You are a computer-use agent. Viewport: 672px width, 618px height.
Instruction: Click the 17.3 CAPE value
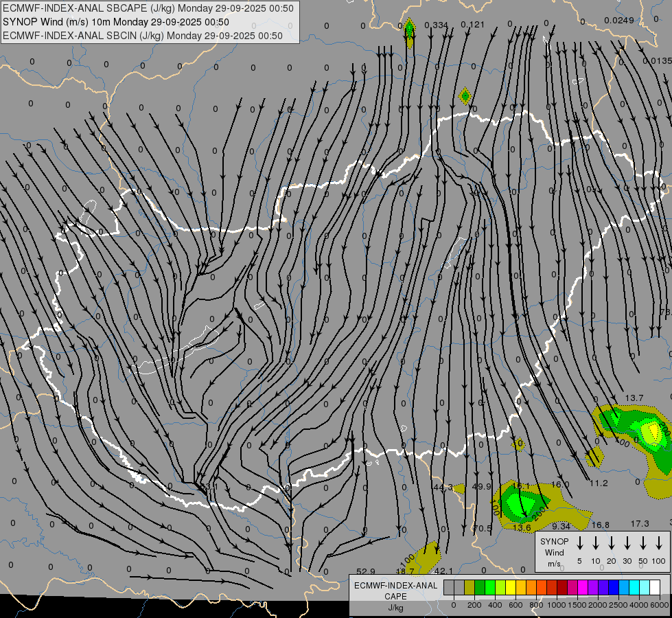640,524
